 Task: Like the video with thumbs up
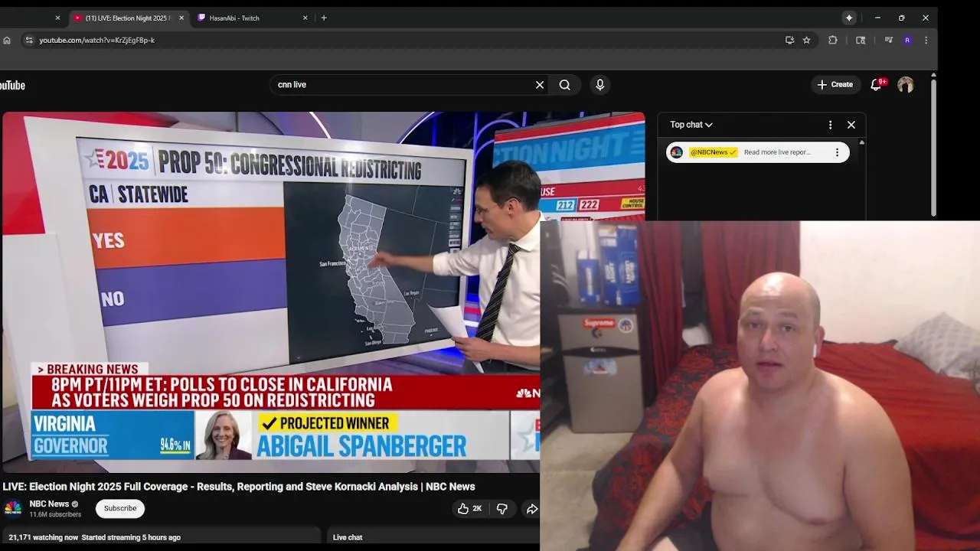coord(470,509)
